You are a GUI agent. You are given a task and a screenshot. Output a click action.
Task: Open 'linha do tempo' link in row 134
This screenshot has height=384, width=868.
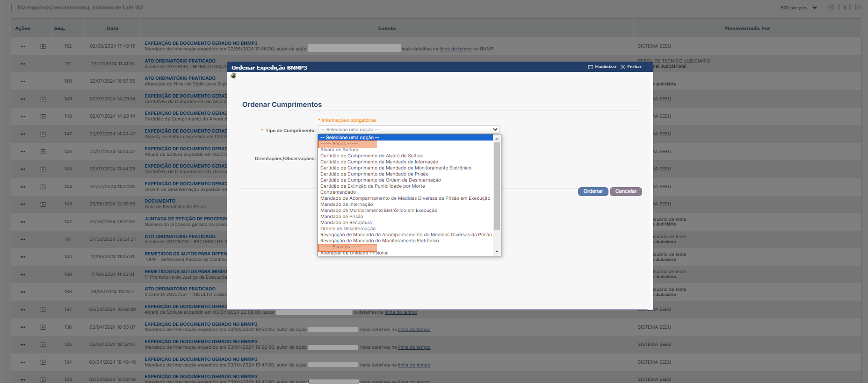click(414, 365)
